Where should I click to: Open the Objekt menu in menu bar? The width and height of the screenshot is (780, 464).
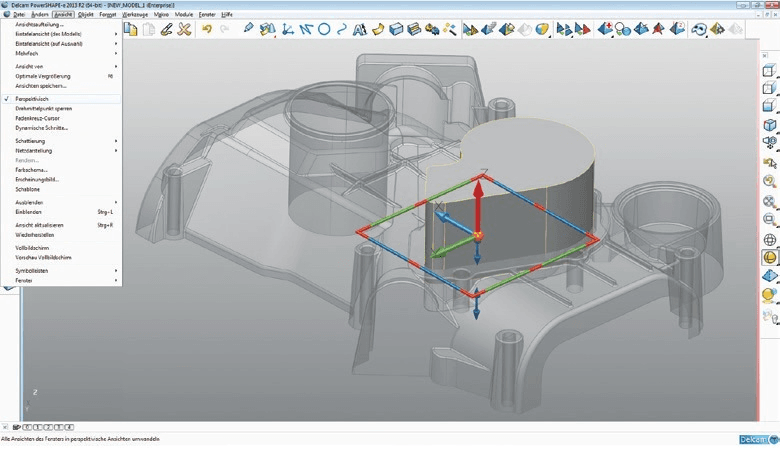[x=86, y=14]
